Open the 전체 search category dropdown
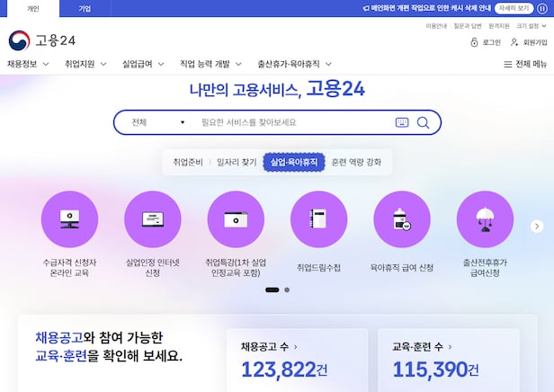 157,122
